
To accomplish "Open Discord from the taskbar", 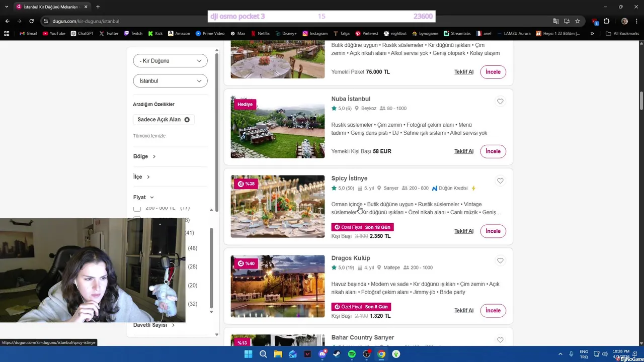I will point(323,354).
